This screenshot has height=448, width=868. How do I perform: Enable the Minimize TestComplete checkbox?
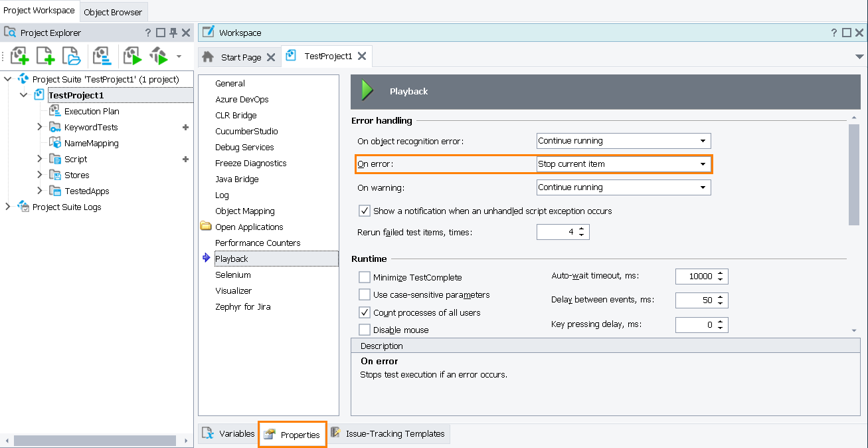tap(365, 277)
